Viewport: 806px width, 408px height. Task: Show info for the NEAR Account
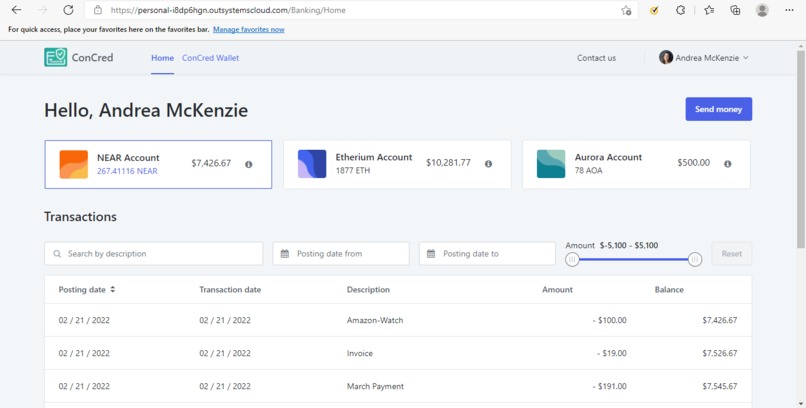(x=248, y=164)
